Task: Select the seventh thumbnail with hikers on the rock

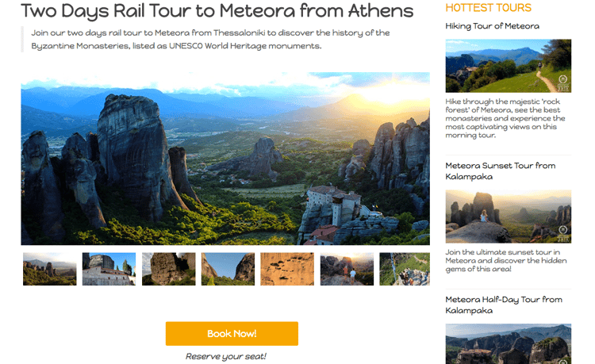Action: tap(405, 269)
